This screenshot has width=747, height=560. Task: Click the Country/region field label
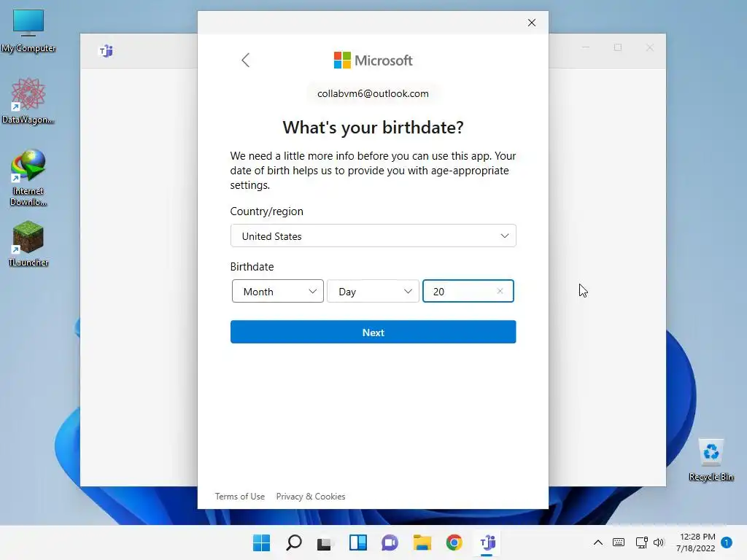[x=267, y=211]
